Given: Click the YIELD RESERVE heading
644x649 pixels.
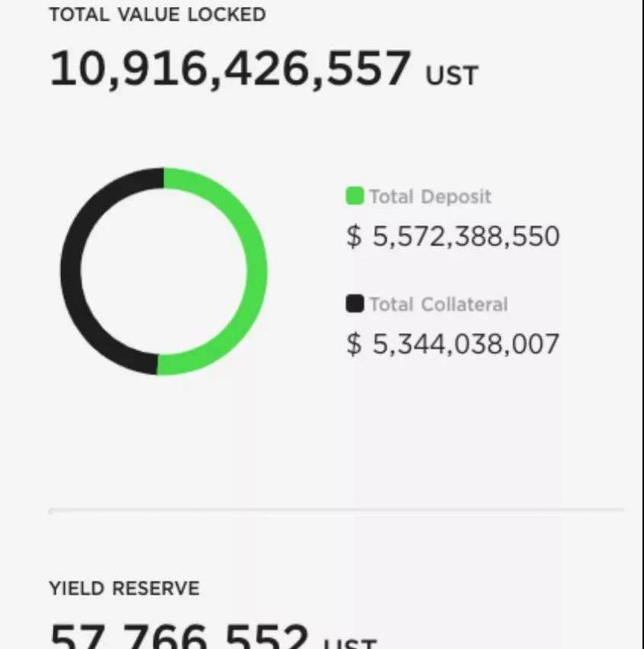Looking at the screenshot, I should 124,589.
